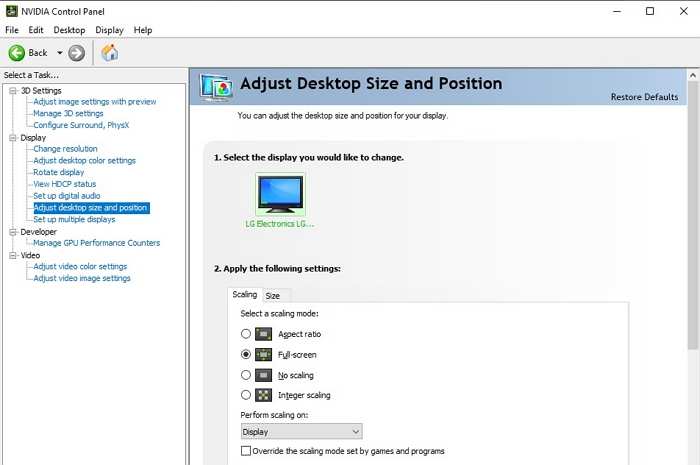Viewport: 700px width, 465px height.
Task: Open Manage GPU Performance Counters
Action: tap(96, 243)
